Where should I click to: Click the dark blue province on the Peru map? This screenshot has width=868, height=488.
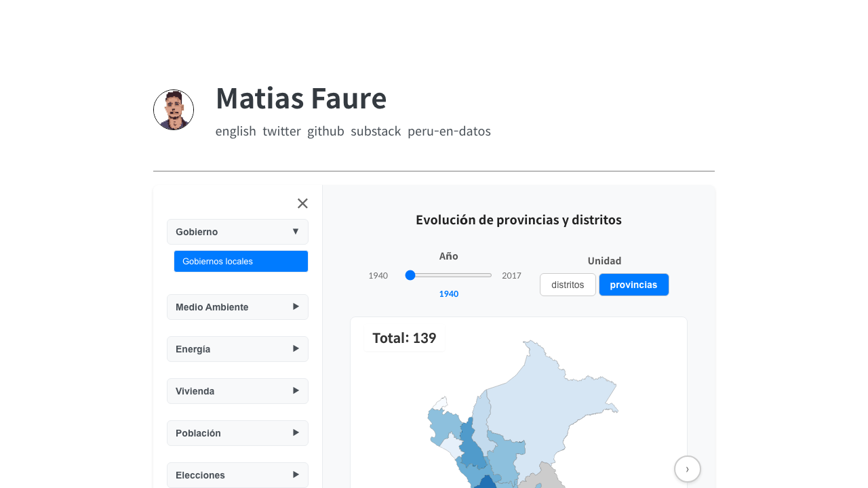point(485,483)
